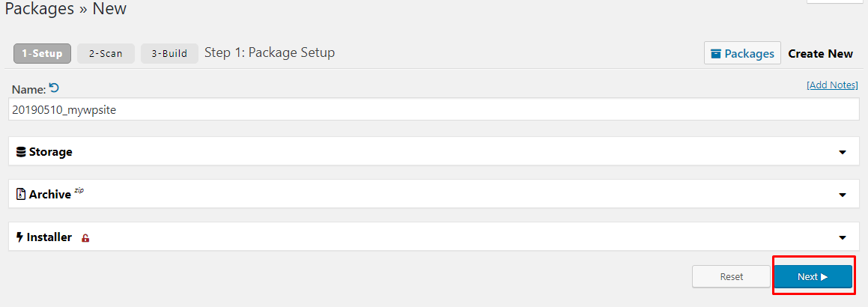Click the reset name icon beside Name
This screenshot has height=307, width=868.
[54, 88]
